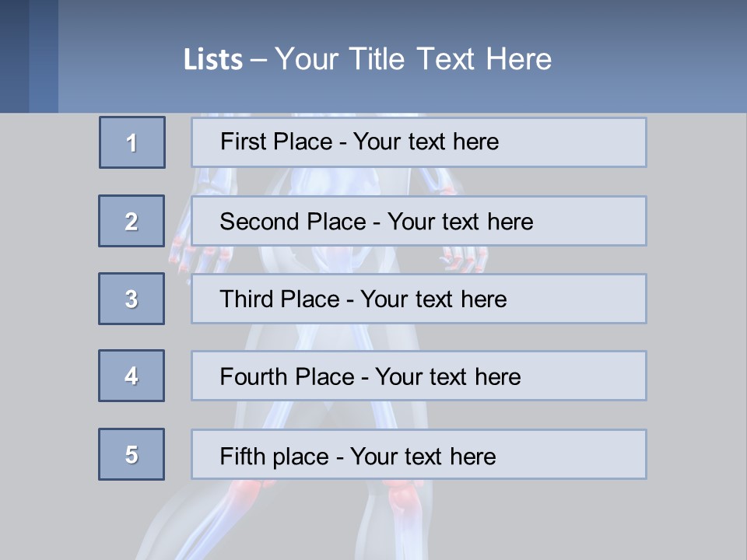Select the Third Place text box
This screenshot has height=560, width=747.
(x=419, y=299)
